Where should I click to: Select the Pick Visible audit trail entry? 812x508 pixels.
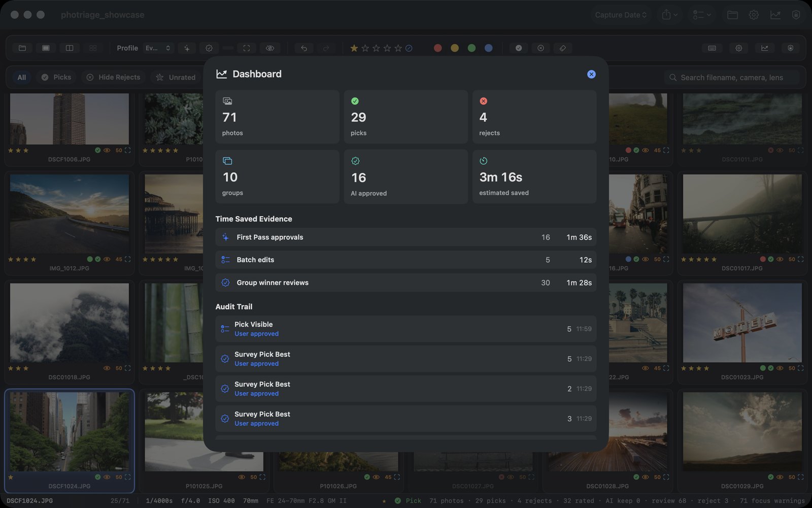click(405, 329)
